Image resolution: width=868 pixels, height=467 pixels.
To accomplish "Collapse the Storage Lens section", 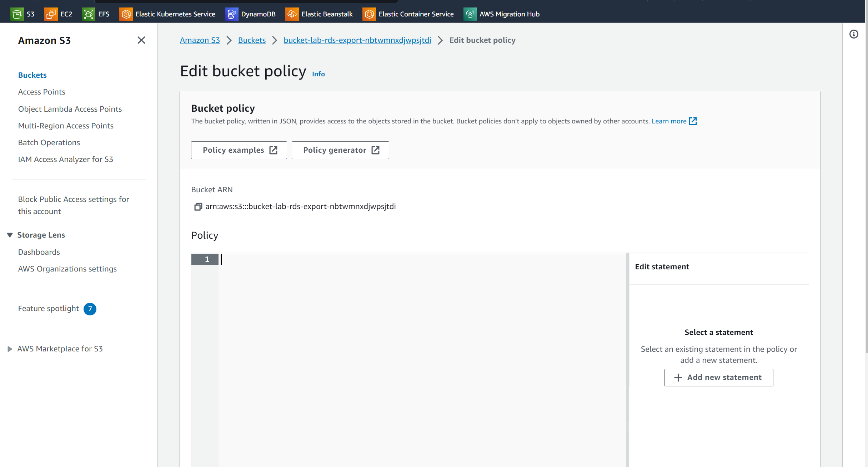I will (10, 235).
